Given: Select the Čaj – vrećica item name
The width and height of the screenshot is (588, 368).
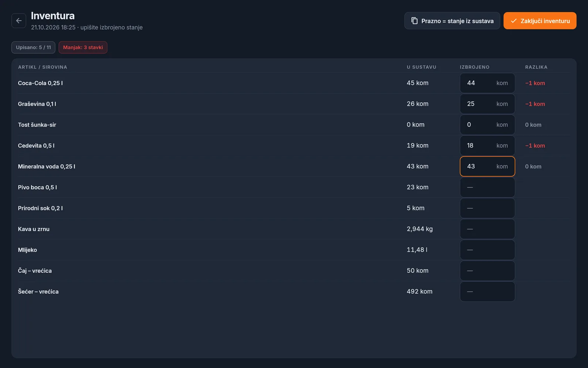Looking at the screenshot, I should point(35,271).
